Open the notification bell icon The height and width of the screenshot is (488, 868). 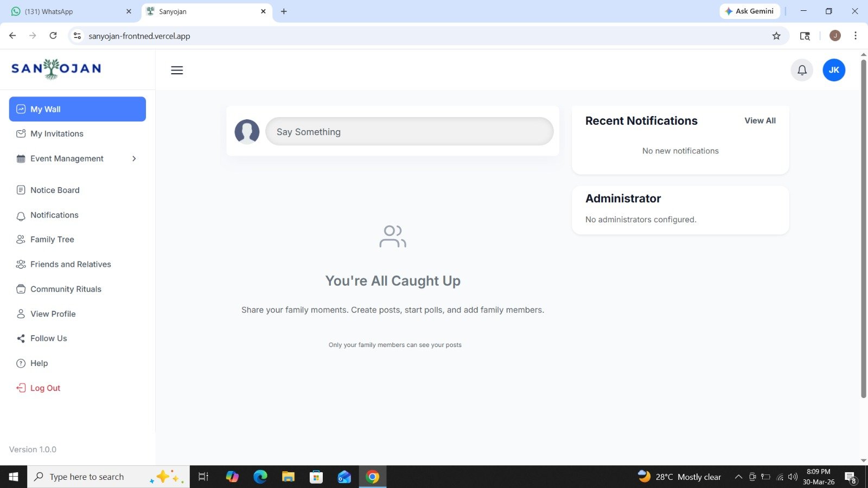tap(802, 70)
